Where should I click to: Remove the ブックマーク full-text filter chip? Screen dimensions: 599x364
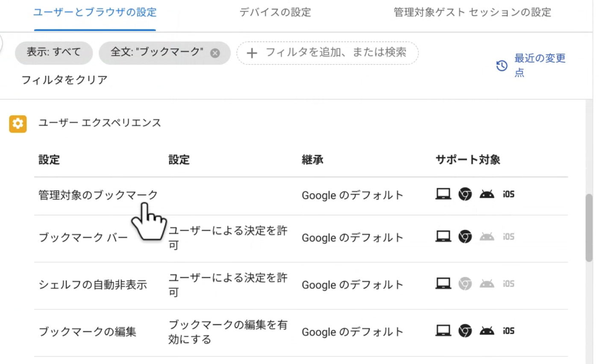coord(215,53)
